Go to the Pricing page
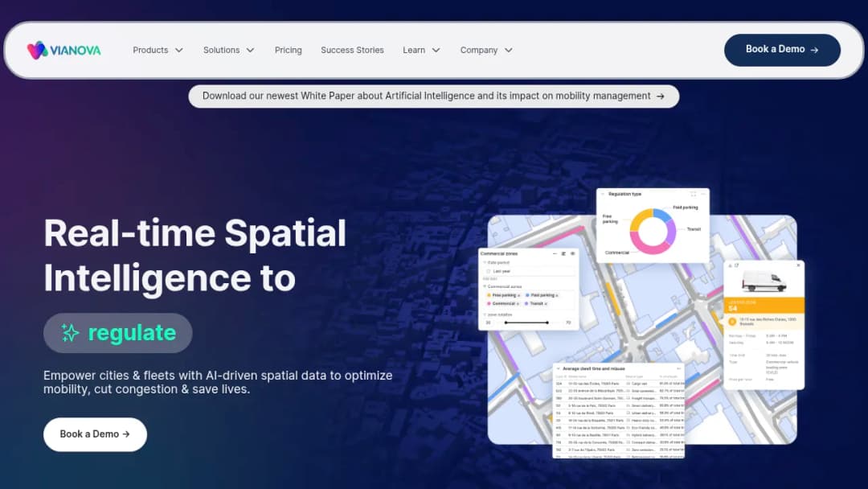Screen dimensions: 868x489 289,51
